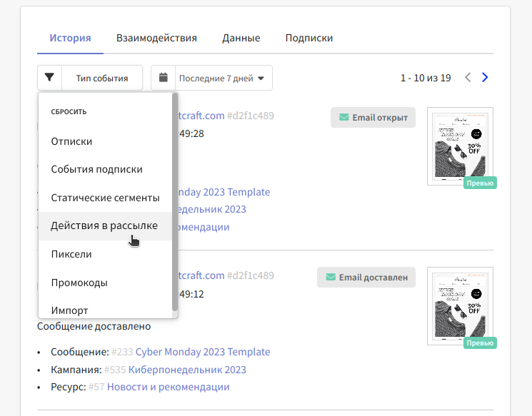Select the Подписки tab
This screenshot has height=416, width=532.
(x=308, y=38)
